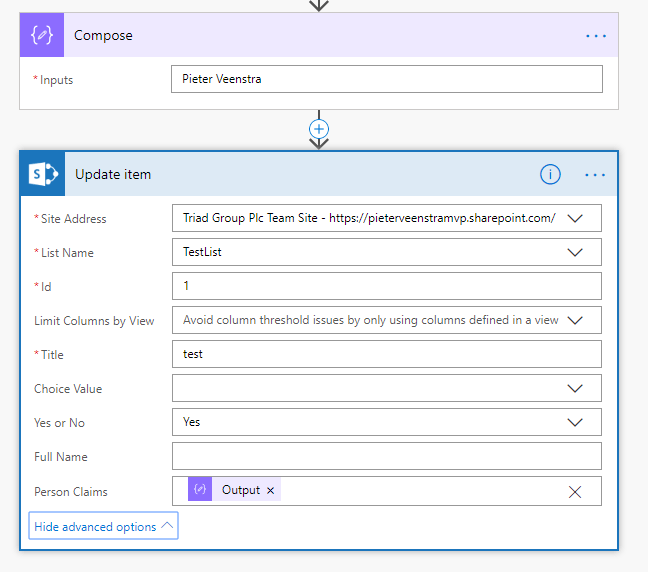Open the Limit Columns by View dropdown
This screenshot has height=572, width=648.
[574, 320]
